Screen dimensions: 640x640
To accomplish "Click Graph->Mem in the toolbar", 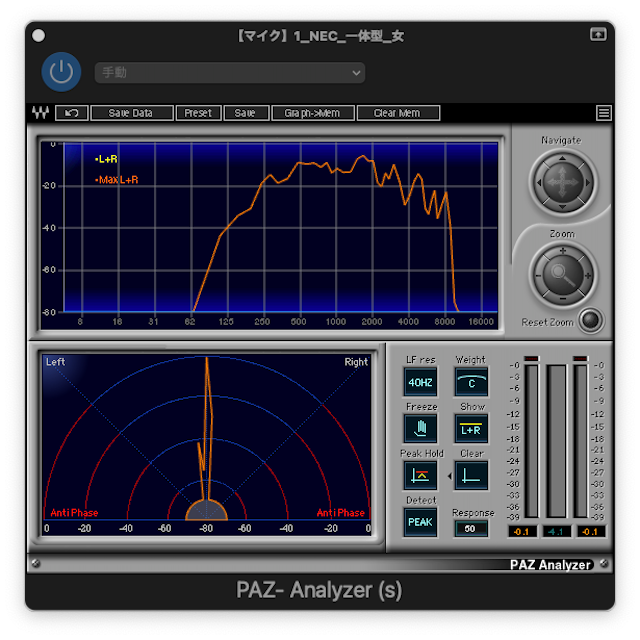I will (313, 113).
